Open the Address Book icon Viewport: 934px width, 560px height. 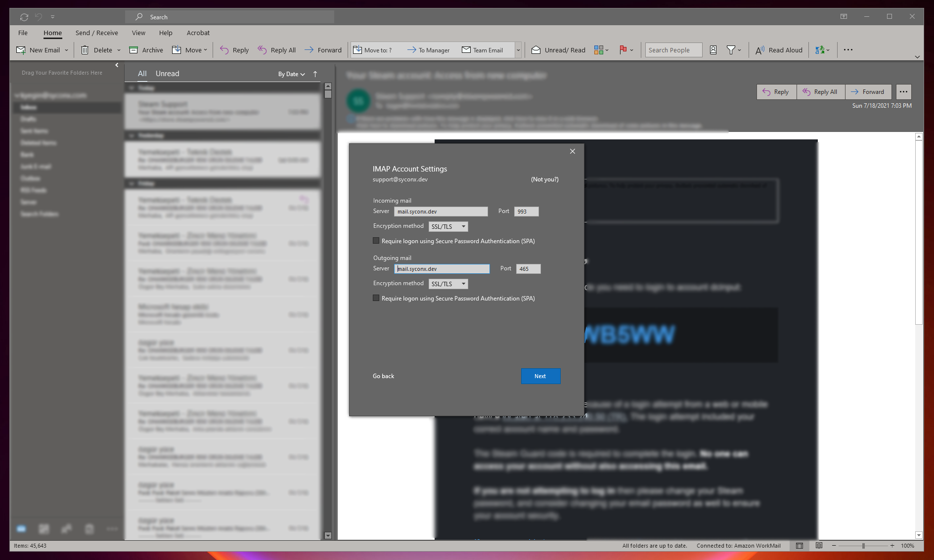click(713, 50)
